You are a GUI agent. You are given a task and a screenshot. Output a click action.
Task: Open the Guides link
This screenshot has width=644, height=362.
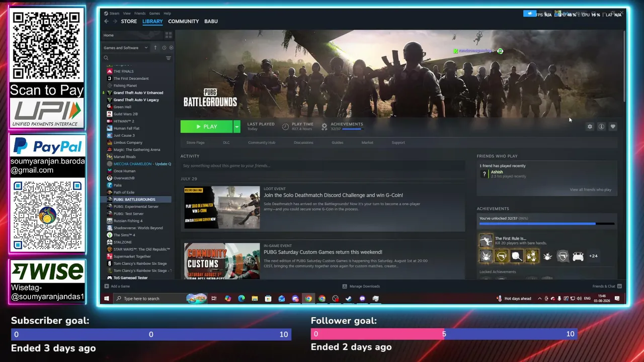point(338,142)
